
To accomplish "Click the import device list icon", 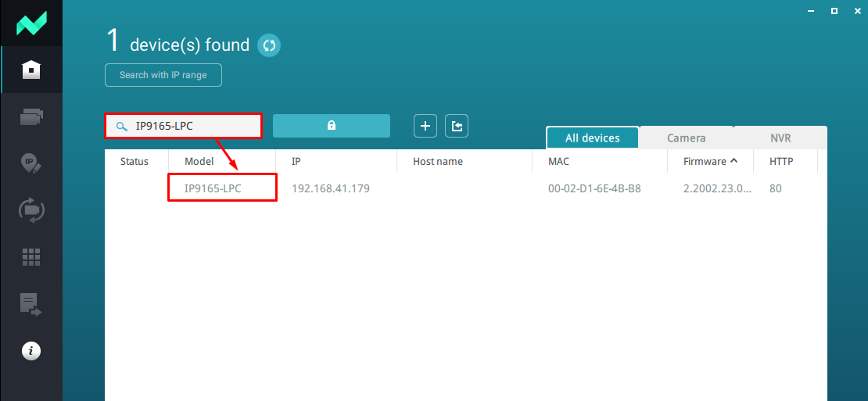I will coord(457,126).
